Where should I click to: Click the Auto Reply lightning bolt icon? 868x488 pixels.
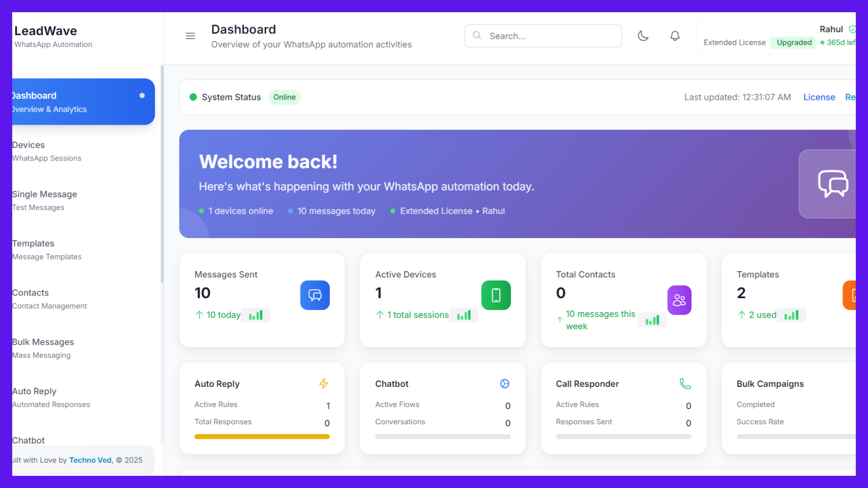(x=324, y=384)
